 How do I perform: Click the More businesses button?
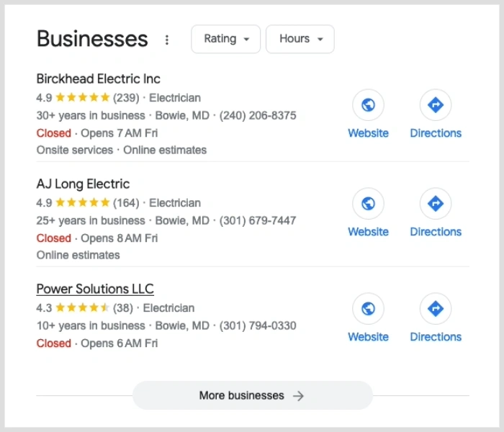[253, 395]
